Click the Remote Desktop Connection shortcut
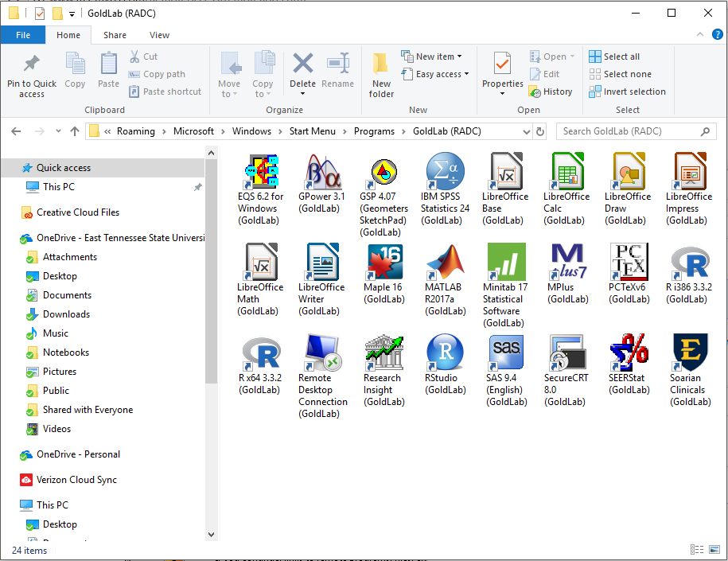 tap(322, 353)
